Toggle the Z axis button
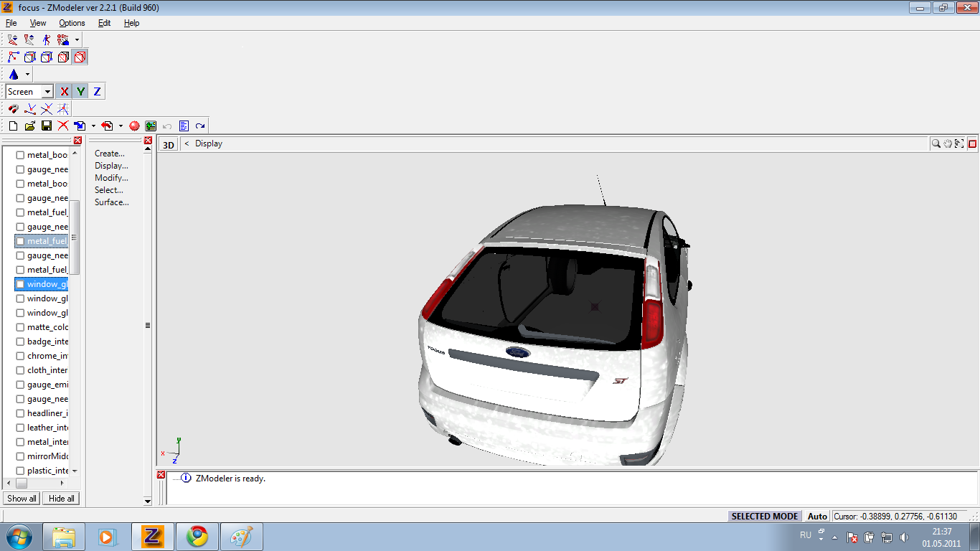This screenshot has width=980, height=551. pos(97,91)
